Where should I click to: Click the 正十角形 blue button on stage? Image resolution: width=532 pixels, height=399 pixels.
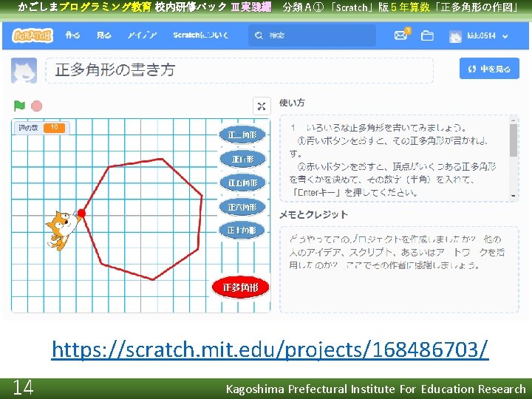coord(242,230)
